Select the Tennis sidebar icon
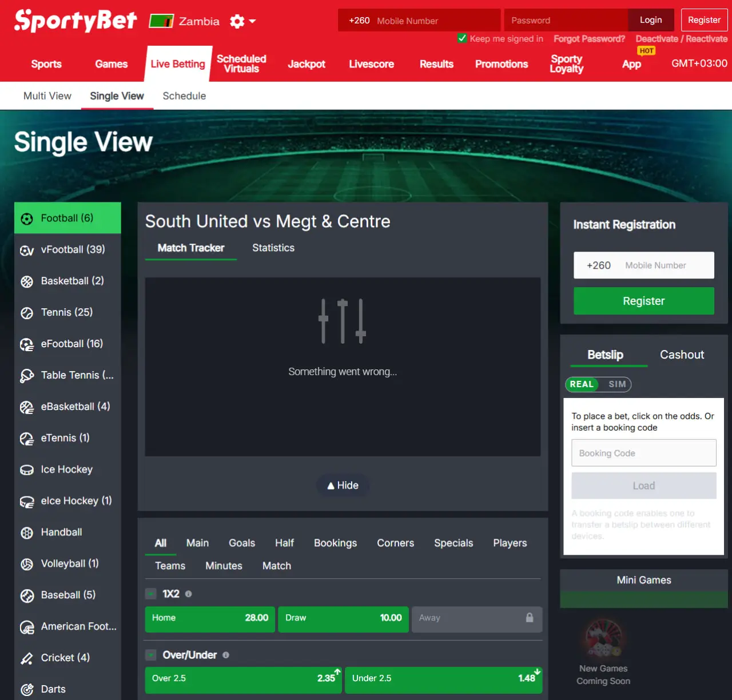Image resolution: width=732 pixels, height=700 pixels. [x=27, y=313]
